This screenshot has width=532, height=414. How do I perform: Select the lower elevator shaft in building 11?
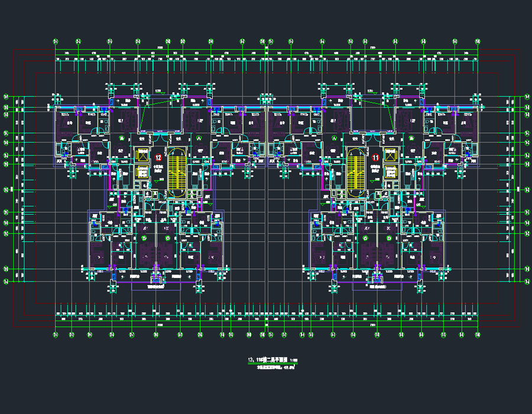coord(391,173)
